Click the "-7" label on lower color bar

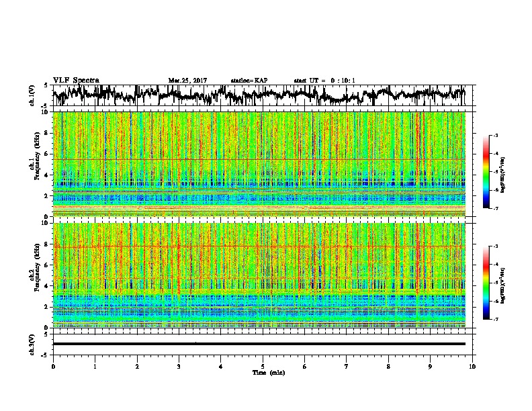[x=496, y=319]
